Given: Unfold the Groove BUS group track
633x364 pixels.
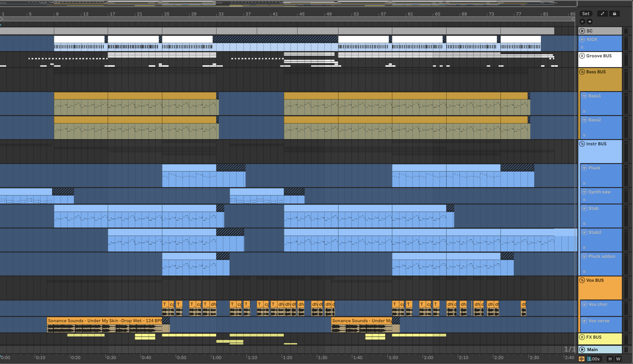Looking at the screenshot, I should [582, 56].
